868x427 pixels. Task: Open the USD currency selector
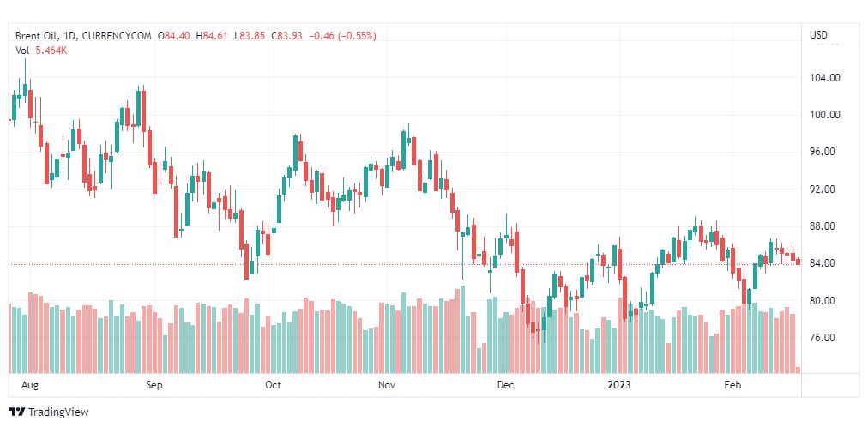819,35
